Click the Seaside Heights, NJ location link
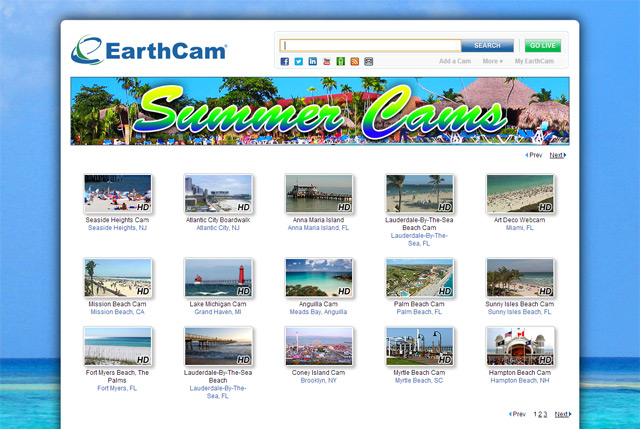Viewport: 640px width, 429px height. [117, 228]
